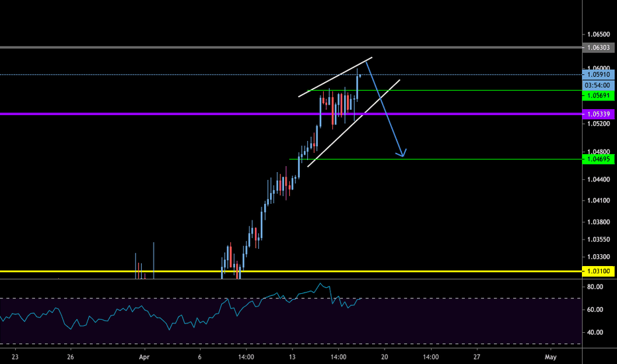The height and width of the screenshot is (364, 617).
Task: Click the 1.04100 price scale value
Action: click(598, 201)
